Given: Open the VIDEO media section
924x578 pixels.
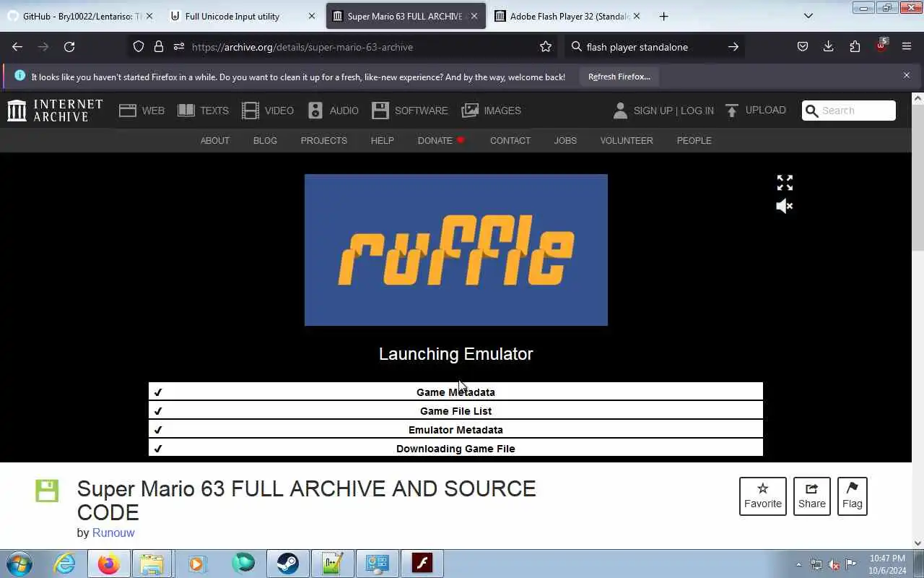Looking at the screenshot, I should click(x=268, y=111).
